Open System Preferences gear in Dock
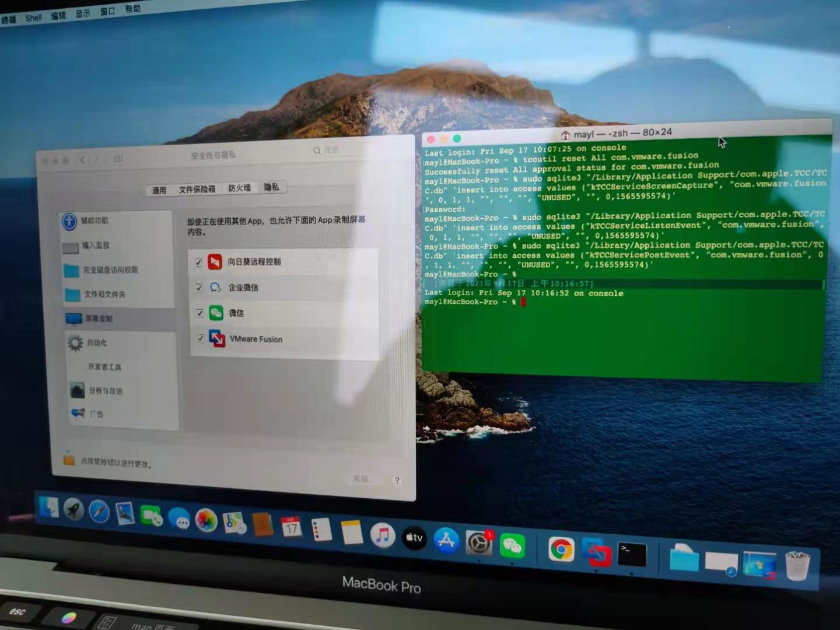Image resolution: width=840 pixels, height=630 pixels. pyautogui.click(x=479, y=543)
